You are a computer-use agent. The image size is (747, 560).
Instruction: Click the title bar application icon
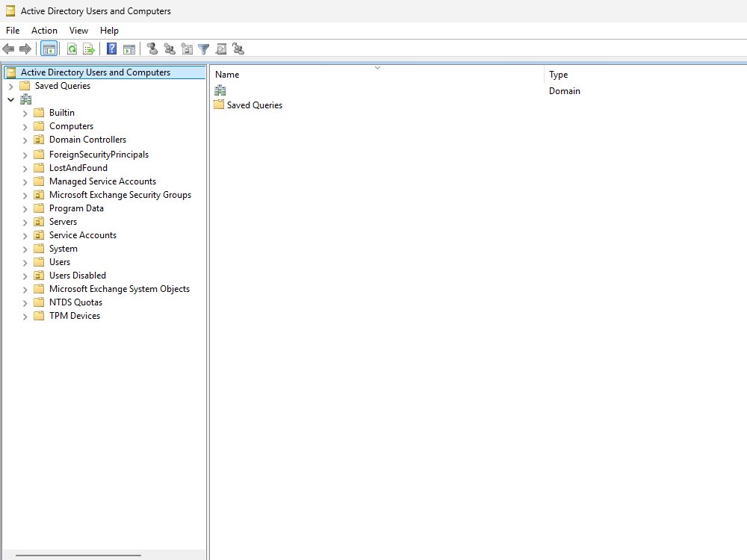[x=10, y=11]
